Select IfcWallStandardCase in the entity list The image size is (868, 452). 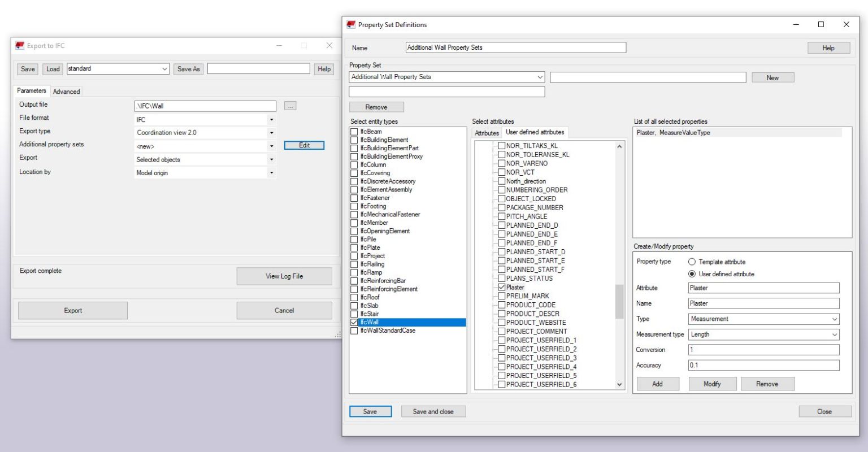point(389,330)
